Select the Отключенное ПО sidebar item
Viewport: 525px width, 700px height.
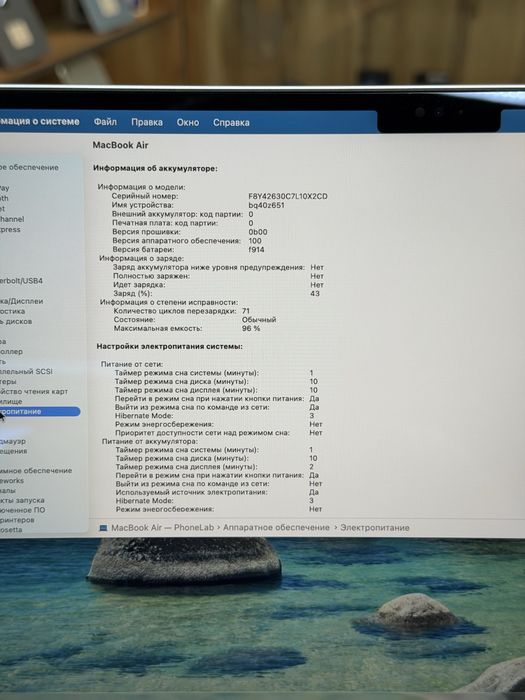click(22, 510)
